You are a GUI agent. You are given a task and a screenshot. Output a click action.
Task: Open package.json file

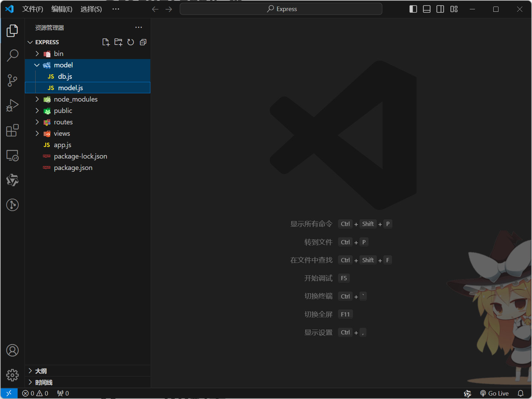[x=88, y=168]
